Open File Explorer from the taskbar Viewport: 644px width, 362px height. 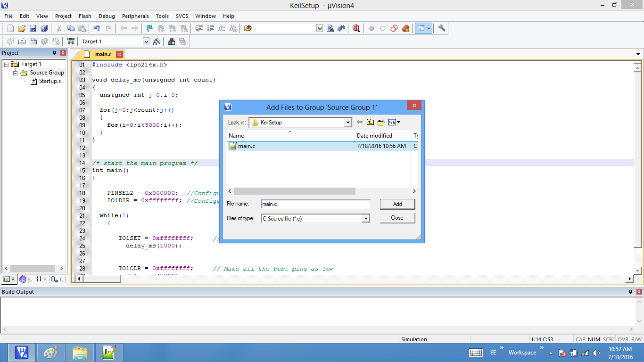[80, 353]
